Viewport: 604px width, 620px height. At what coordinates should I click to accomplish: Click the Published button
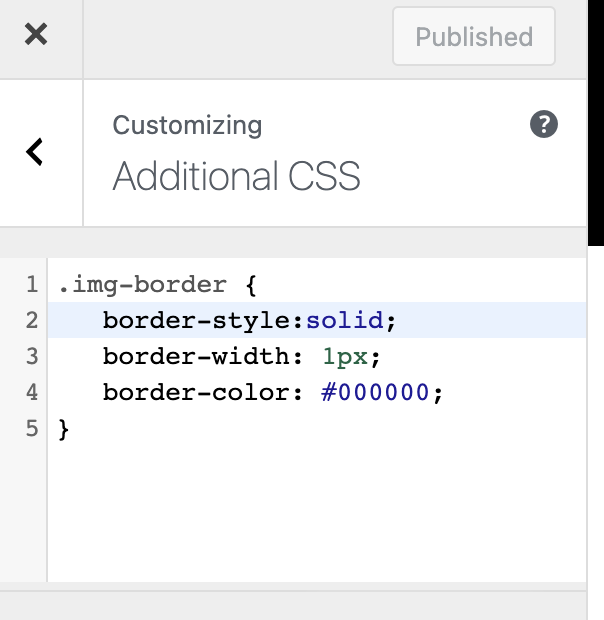(473, 37)
